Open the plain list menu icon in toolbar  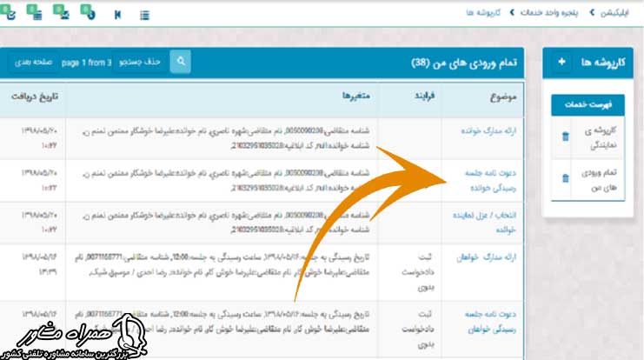[x=144, y=16]
